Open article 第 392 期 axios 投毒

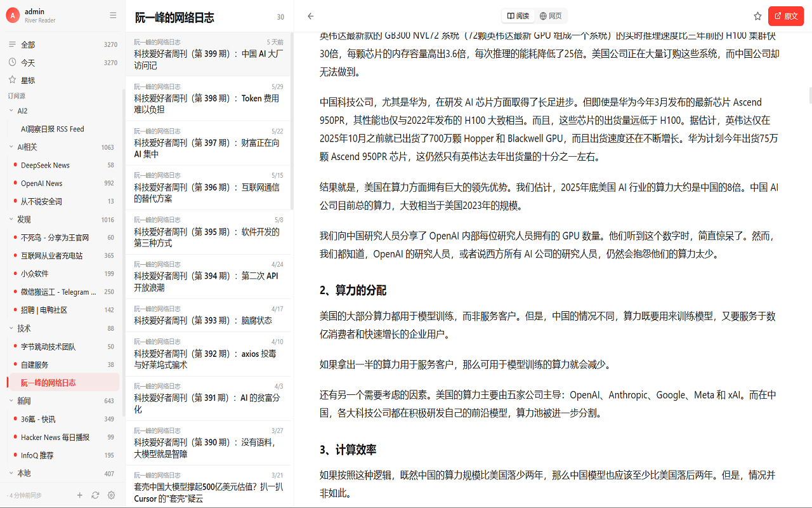(208, 354)
